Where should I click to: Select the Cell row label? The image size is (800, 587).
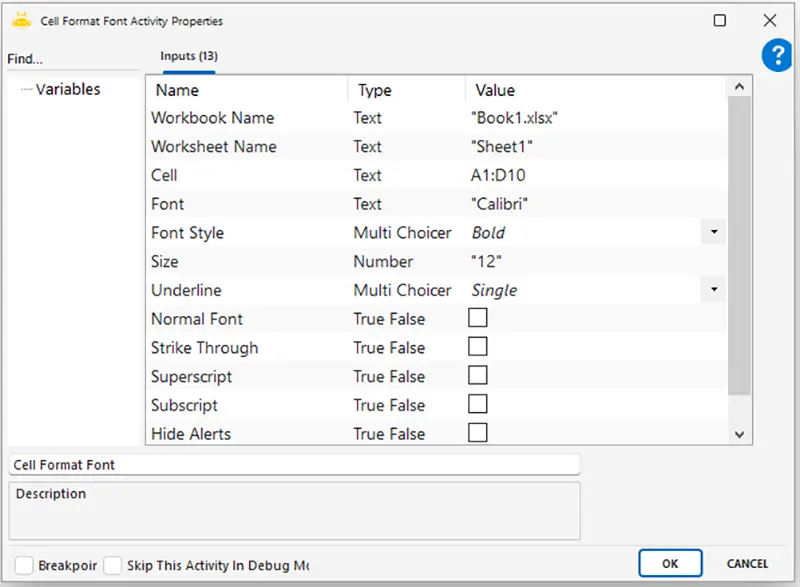164,175
